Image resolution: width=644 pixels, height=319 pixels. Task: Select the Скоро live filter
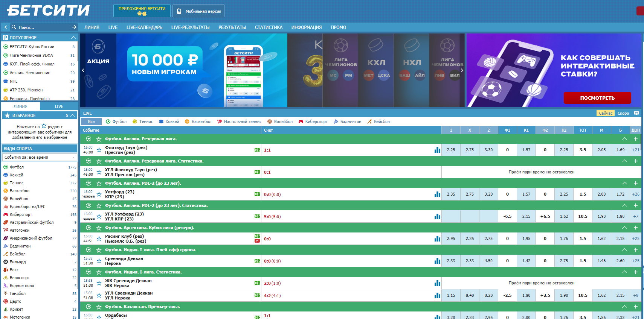point(623,113)
